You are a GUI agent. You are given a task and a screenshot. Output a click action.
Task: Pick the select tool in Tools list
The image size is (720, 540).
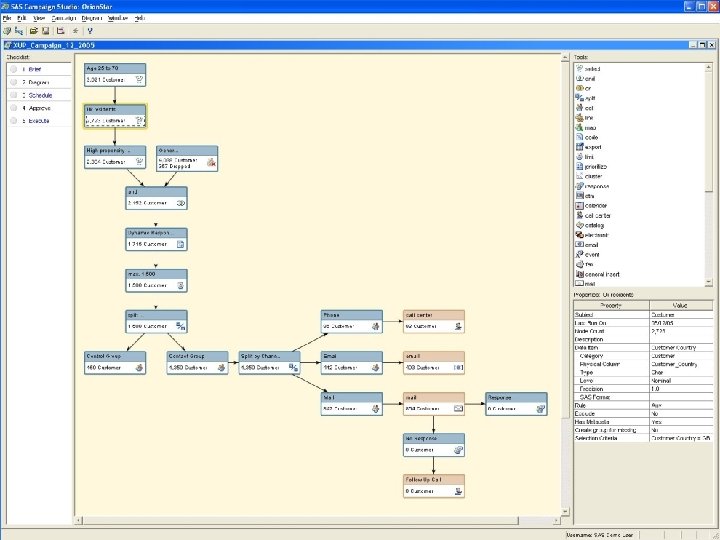pyautogui.click(x=588, y=68)
